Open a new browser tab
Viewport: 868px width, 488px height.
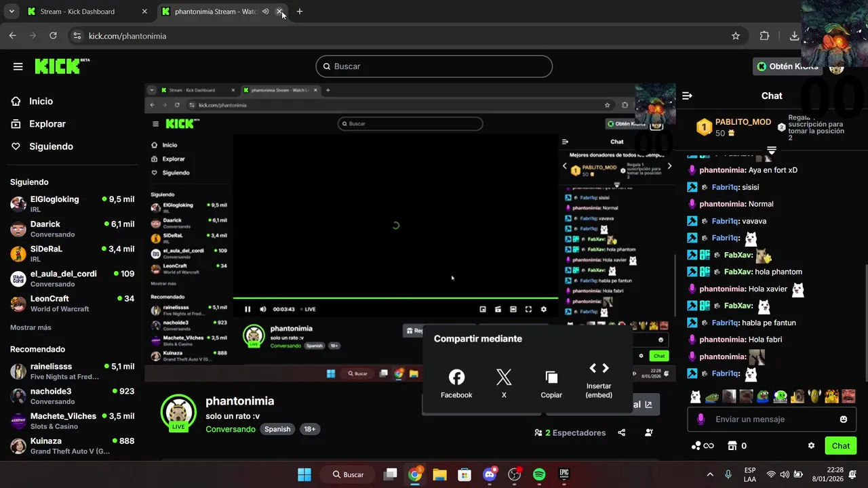click(300, 12)
